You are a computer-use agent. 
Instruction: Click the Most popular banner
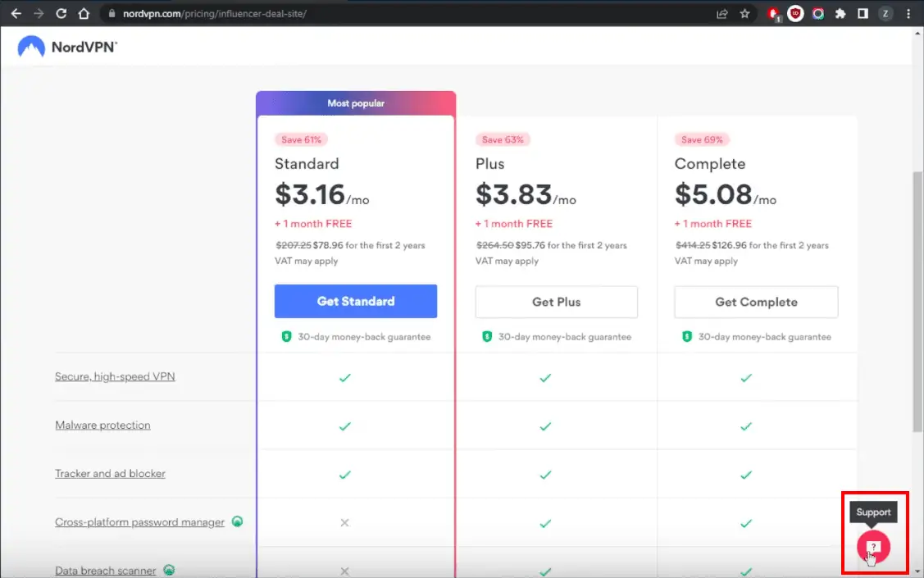(x=356, y=103)
